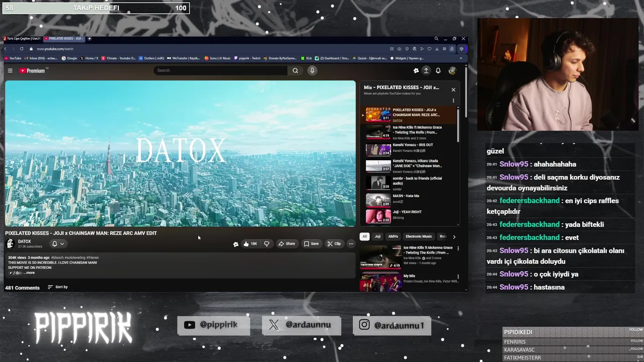The width and height of the screenshot is (644, 362).
Task: Click the sparkle icon left of the like button
Action: click(235, 244)
